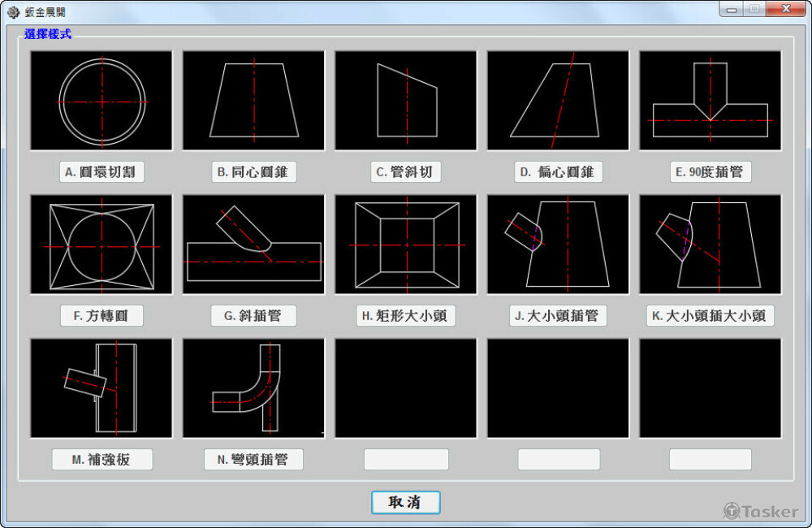Pick the oblique pipe cut diagram
The width and height of the screenshot is (812, 528).
pos(406,101)
